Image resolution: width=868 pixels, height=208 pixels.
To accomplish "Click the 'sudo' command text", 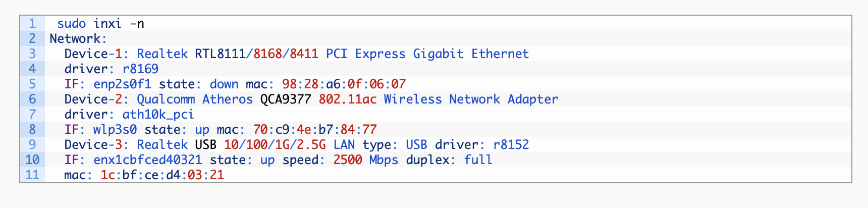I will click(x=71, y=24).
